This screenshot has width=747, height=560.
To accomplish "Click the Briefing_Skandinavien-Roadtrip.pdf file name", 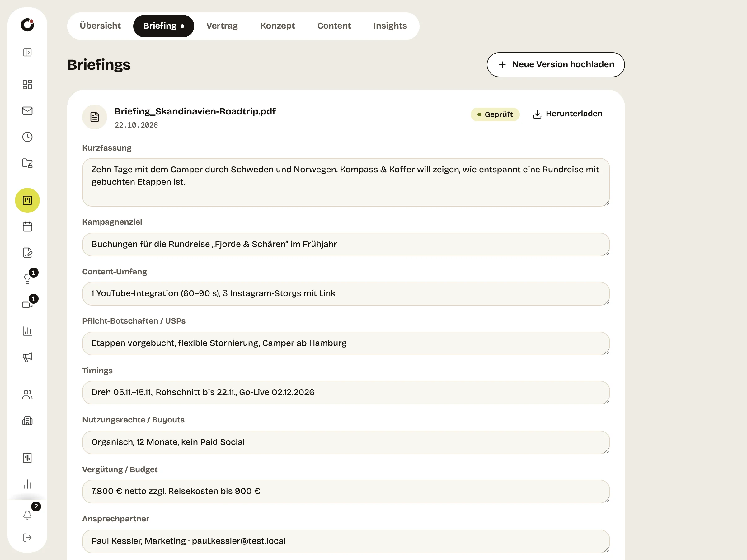I will point(195,111).
